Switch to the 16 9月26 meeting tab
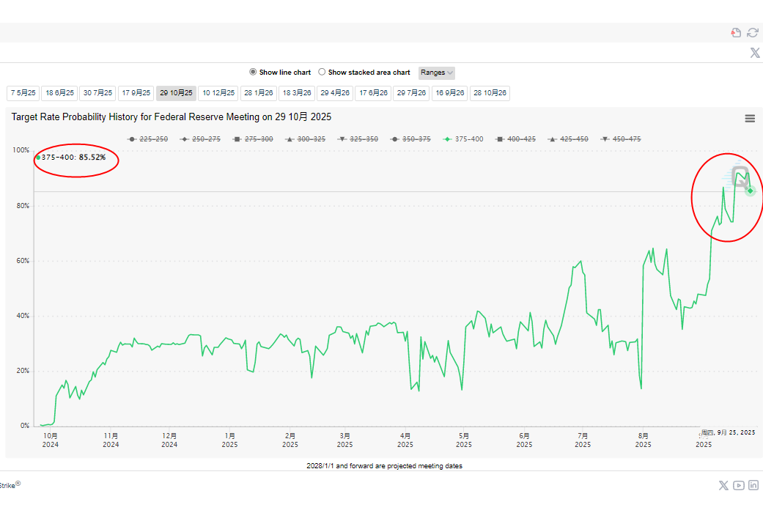The height and width of the screenshot is (532, 763). (x=449, y=93)
